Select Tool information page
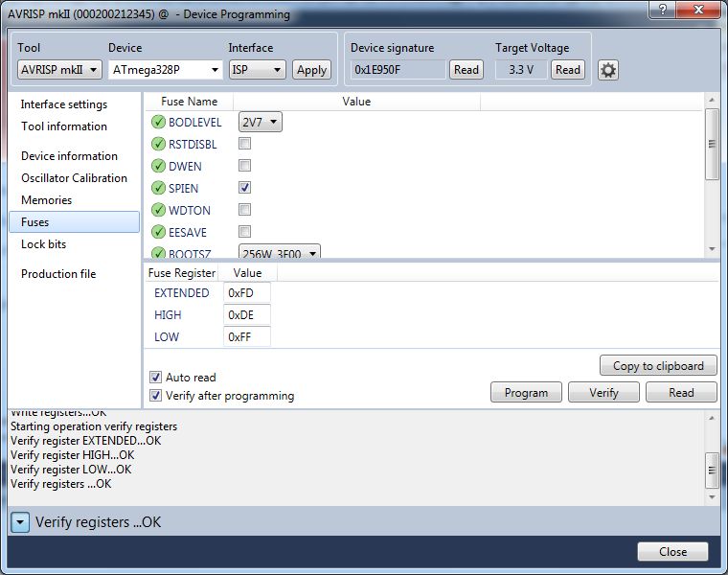728x575 pixels. pyautogui.click(x=64, y=126)
